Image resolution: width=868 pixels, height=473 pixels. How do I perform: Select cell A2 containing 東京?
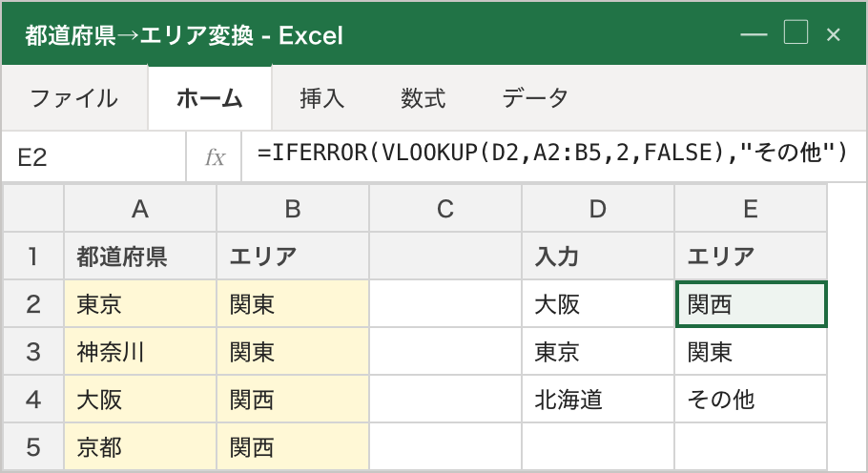(140, 303)
